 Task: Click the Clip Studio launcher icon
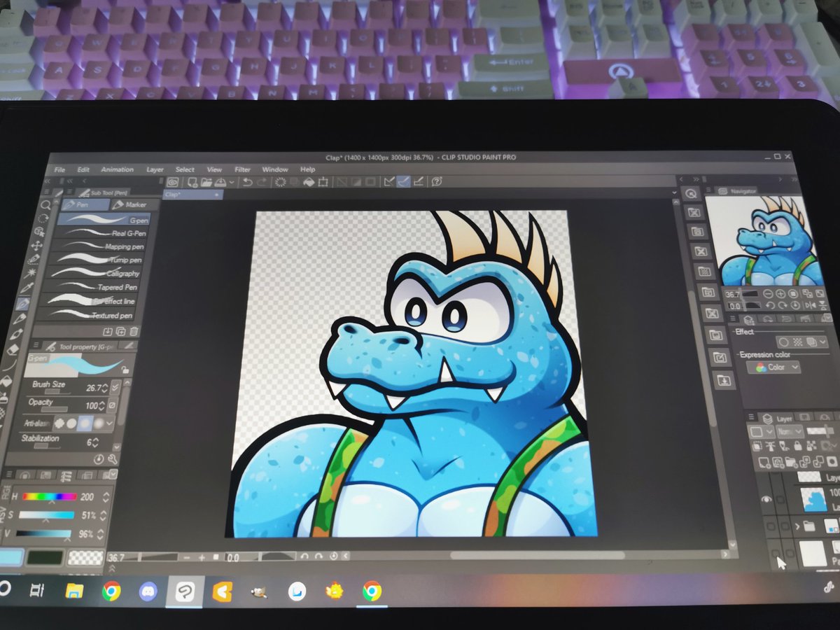[172, 181]
